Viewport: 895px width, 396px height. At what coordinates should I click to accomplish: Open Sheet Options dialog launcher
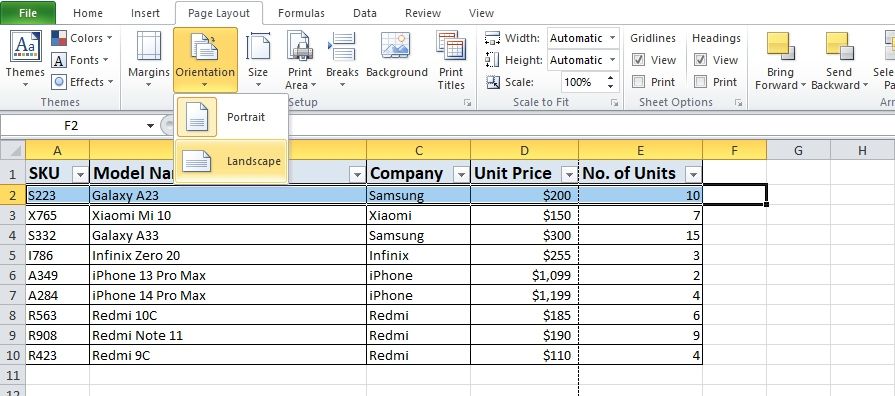click(739, 103)
